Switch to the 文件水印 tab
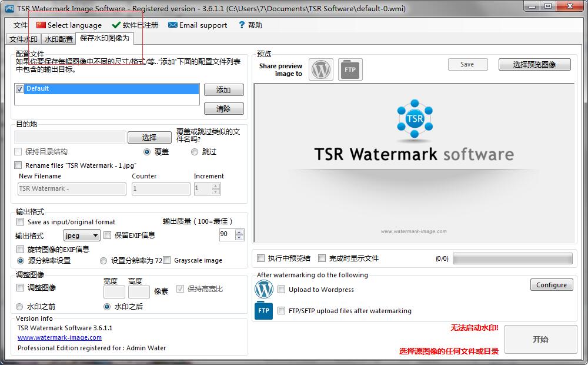The height and width of the screenshot is (365, 588). coord(24,39)
